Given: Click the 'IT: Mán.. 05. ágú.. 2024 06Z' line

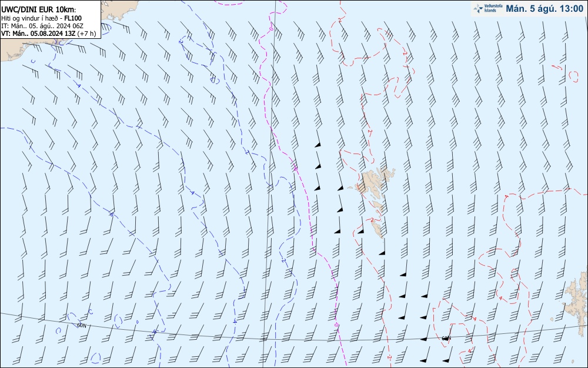Looking at the screenshot, I should click(x=42, y=26).
